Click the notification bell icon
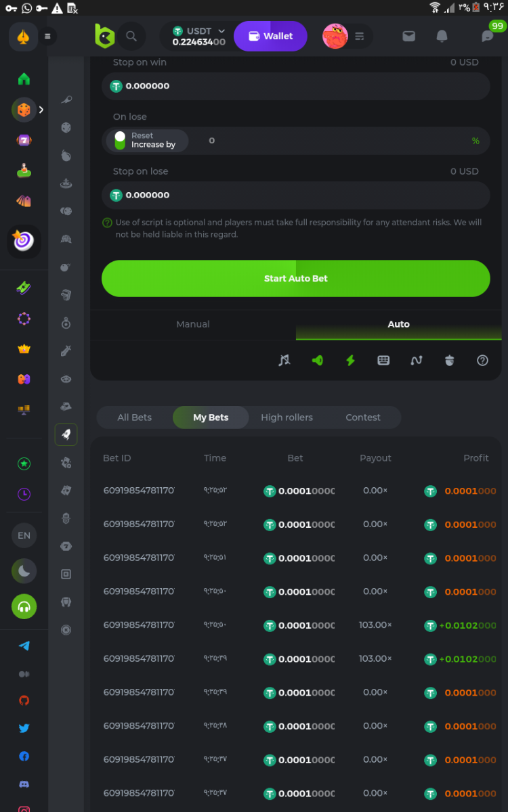The image size is (508, 812). pyautogui.click(x=442, y=37)
